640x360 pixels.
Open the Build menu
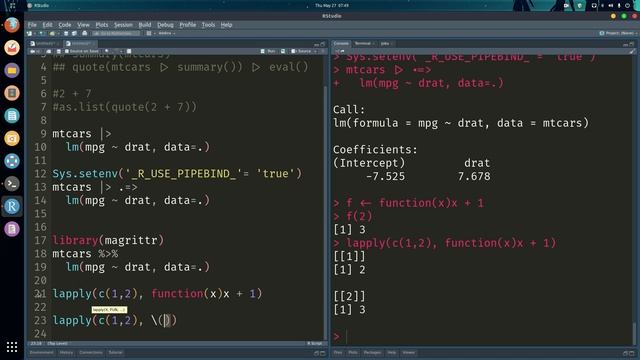(x=145, y=25)
